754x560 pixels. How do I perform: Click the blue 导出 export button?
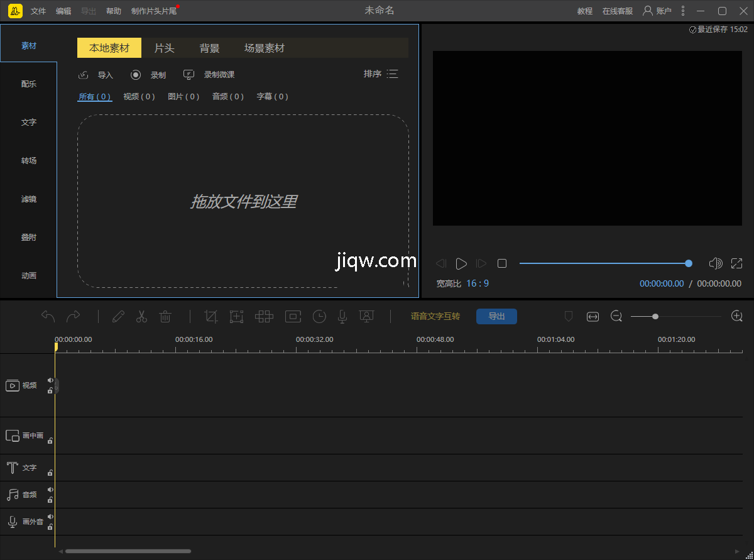coord(496,317)
